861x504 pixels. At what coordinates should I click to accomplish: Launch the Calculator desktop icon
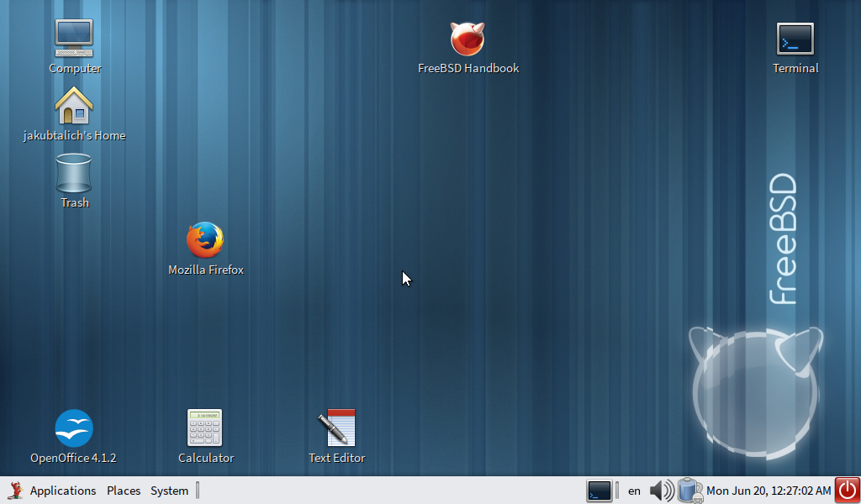pyautogui.click(x=205, y=428)
